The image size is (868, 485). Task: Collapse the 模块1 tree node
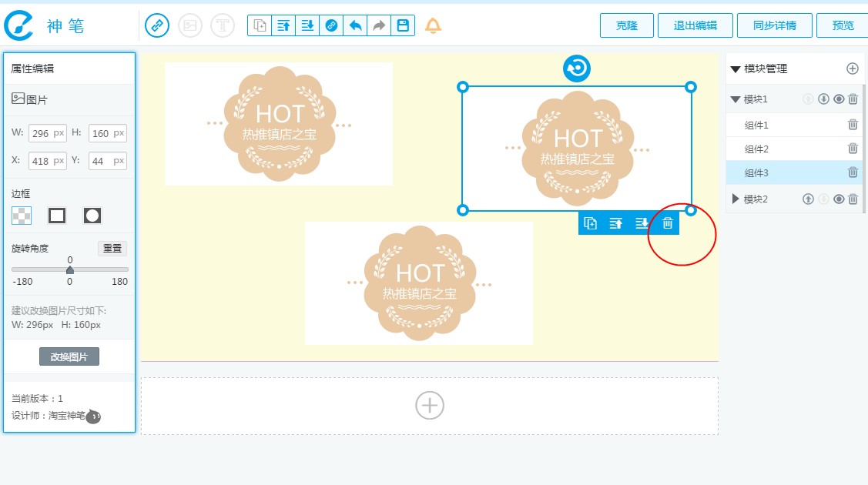coord(736,99)
